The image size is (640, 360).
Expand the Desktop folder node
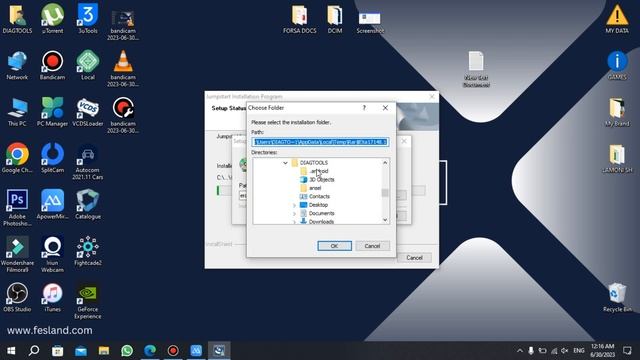coord(294,205)
